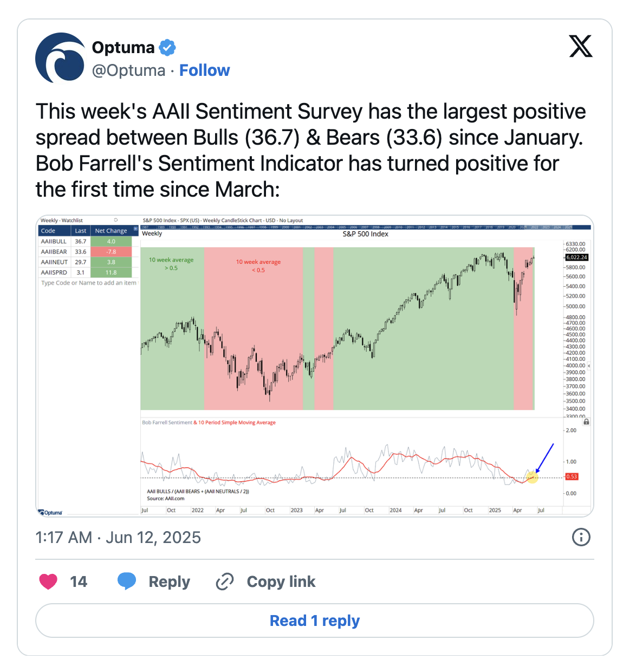Open the @Optuma handle link
Image resolution: width=623 pixels, height=672 pixels.
click(x=128, y=70)
